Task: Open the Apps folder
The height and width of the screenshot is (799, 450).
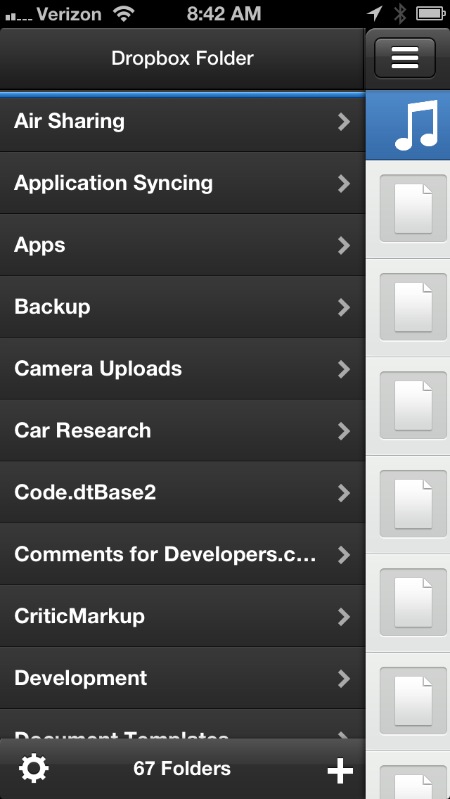Action: click(x=182, y=245)
